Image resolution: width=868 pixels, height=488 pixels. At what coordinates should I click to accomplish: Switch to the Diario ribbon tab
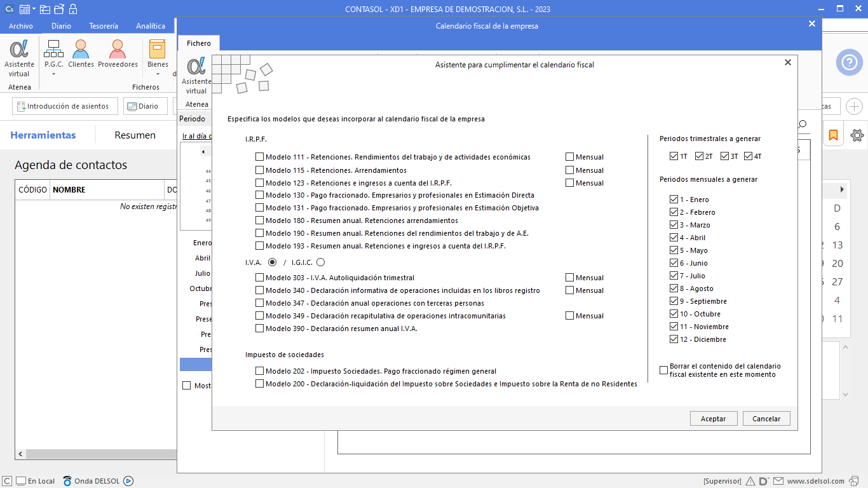click(x=61, y=26)
